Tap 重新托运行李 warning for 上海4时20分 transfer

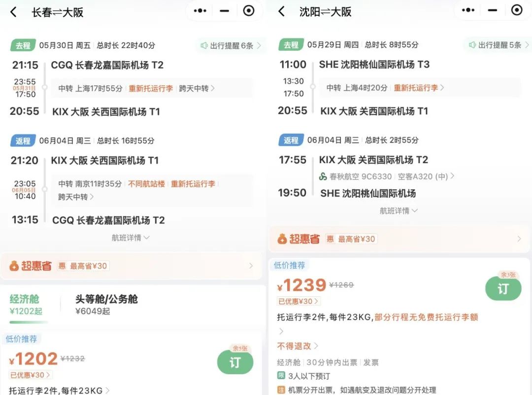pyautogui.click(x=416, y=88)
